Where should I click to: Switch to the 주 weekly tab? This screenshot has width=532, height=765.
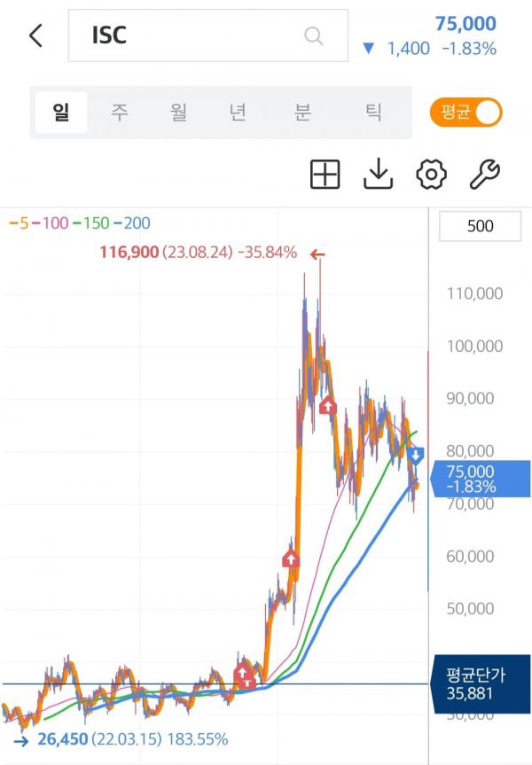[120, 113]
